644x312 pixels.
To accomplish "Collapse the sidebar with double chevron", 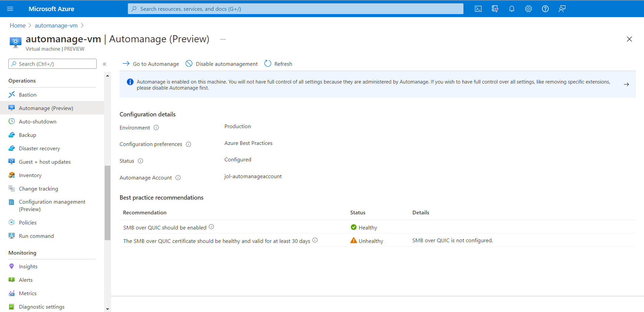I will (x=104, y=64).
